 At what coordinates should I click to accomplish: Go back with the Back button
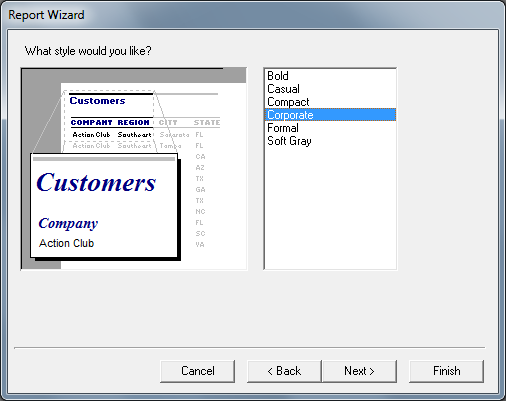click(284, 371)
